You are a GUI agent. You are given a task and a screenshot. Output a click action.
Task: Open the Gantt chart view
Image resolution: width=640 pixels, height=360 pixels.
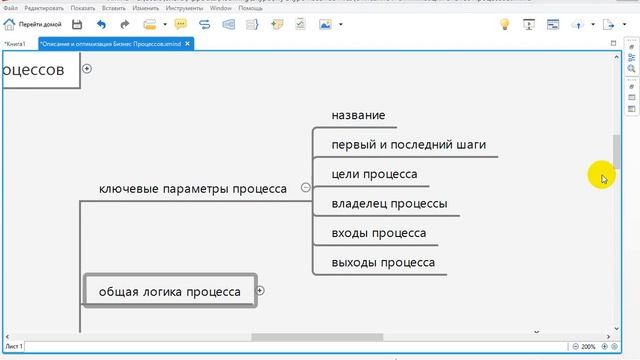553,24
